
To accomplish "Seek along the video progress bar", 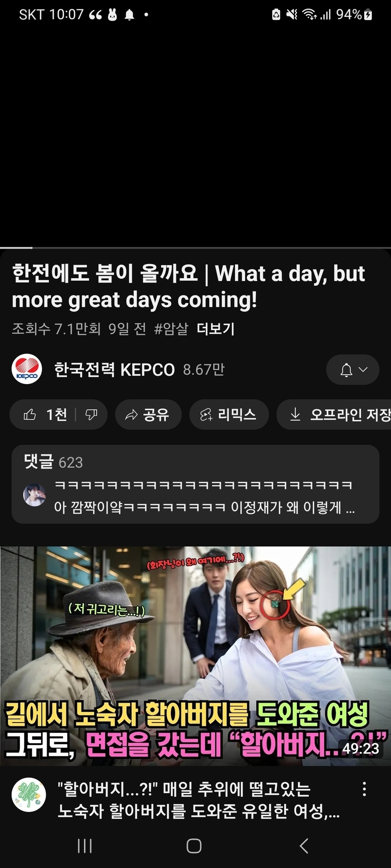I will pos(195,248).
